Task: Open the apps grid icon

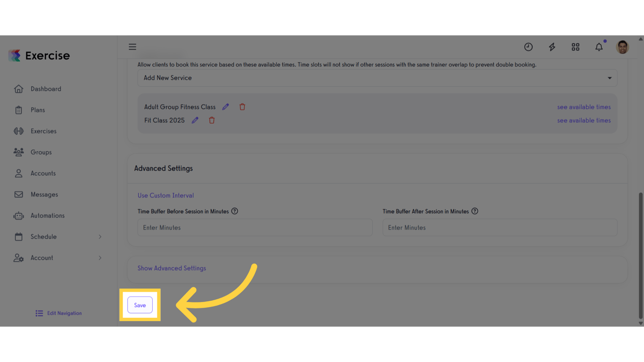Action: click(575, 47)
